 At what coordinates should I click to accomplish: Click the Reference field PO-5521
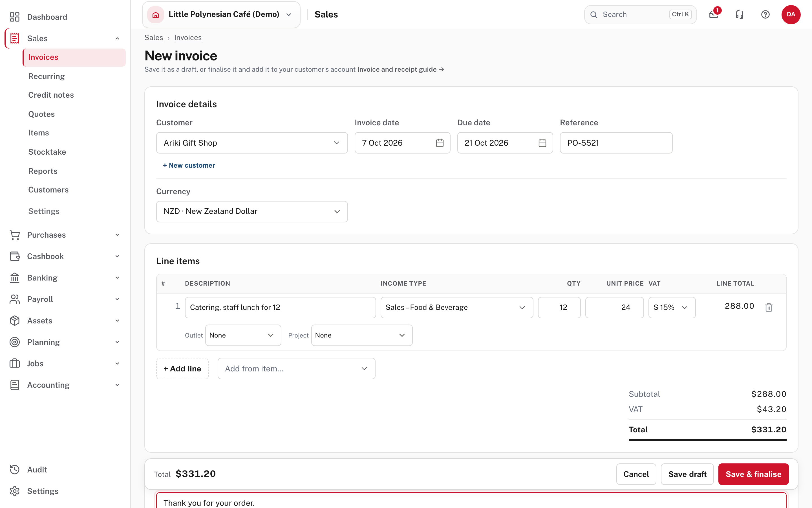click(616, 143)
